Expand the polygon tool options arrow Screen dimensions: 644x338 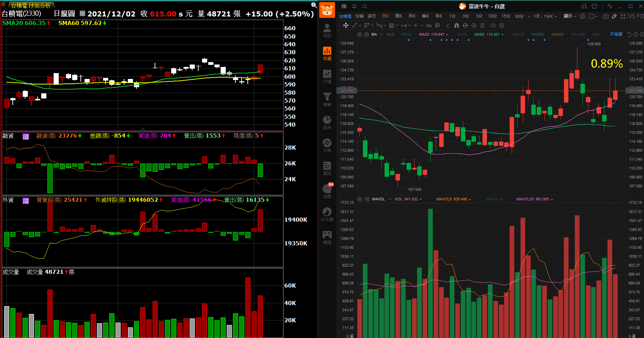point(372,25)
